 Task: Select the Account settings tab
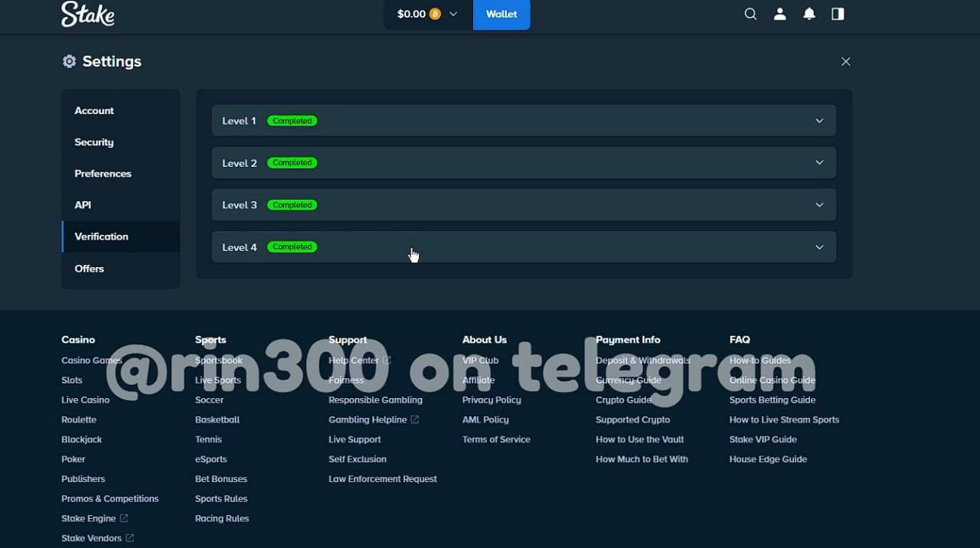[x=121, y=110]
